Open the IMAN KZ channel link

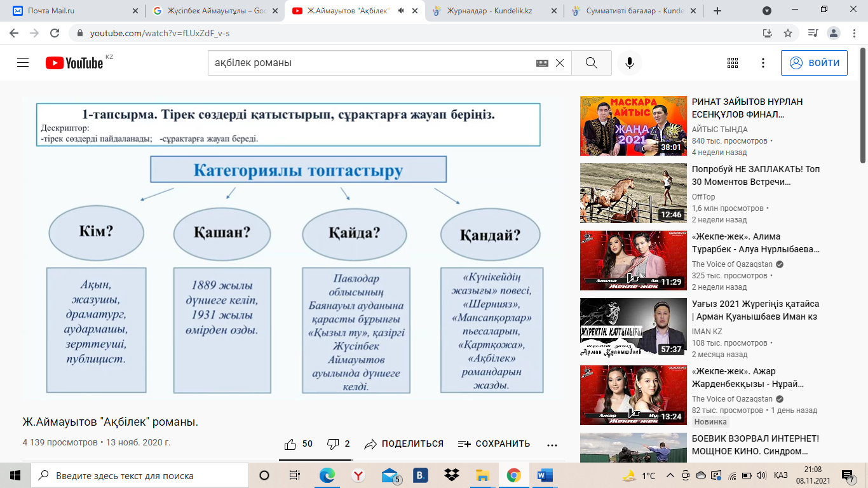coord(707,332)
